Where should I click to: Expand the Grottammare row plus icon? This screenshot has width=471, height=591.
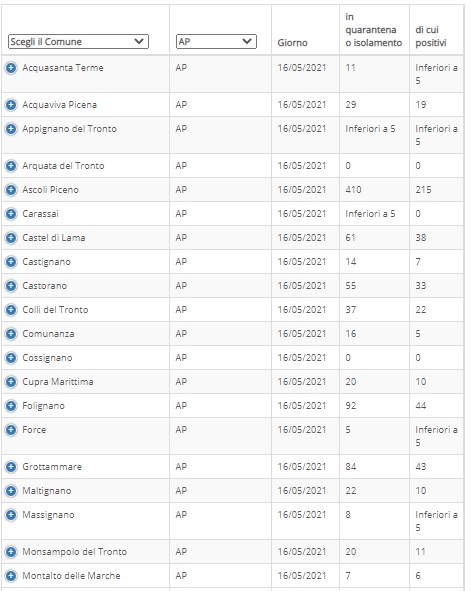tap(11, 467)
